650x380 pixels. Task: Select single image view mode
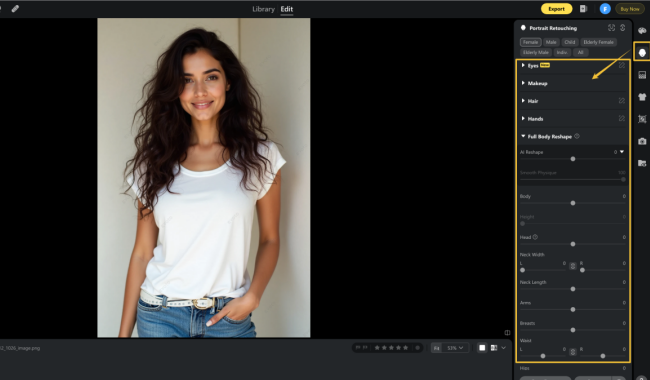pyautogui.click(x=482, y=348)
